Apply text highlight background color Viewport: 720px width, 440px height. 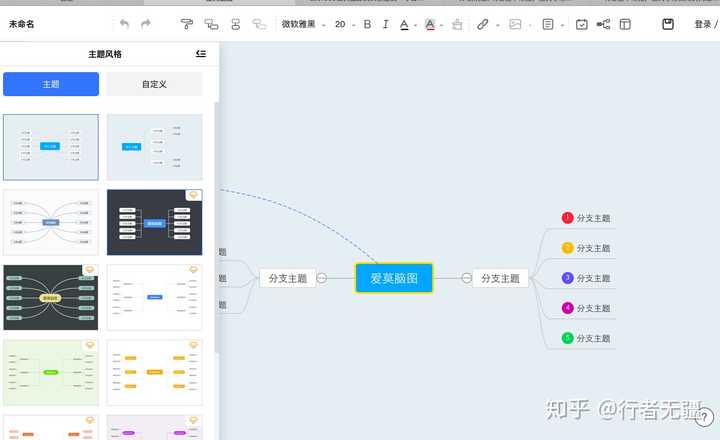pyautogui.click(x=430, y=24)
